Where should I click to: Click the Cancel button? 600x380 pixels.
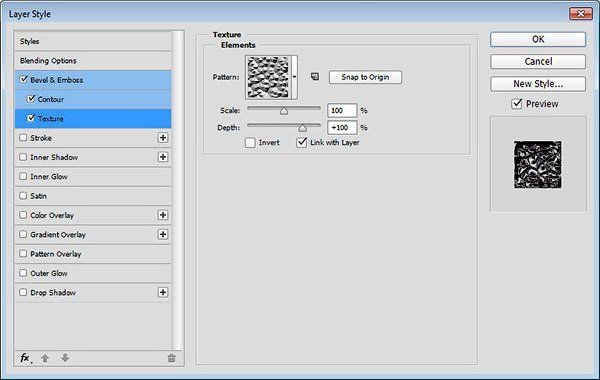point(538,61)
